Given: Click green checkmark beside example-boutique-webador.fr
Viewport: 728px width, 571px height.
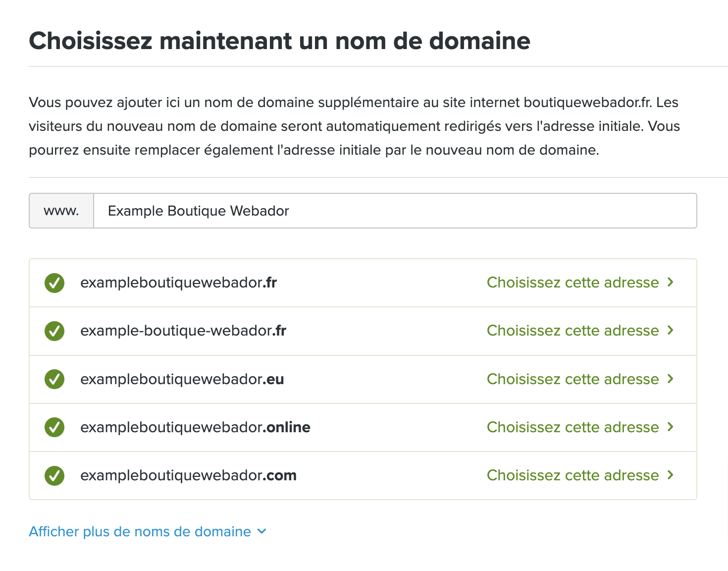Looking at the screenshot, I should (54, 331).
